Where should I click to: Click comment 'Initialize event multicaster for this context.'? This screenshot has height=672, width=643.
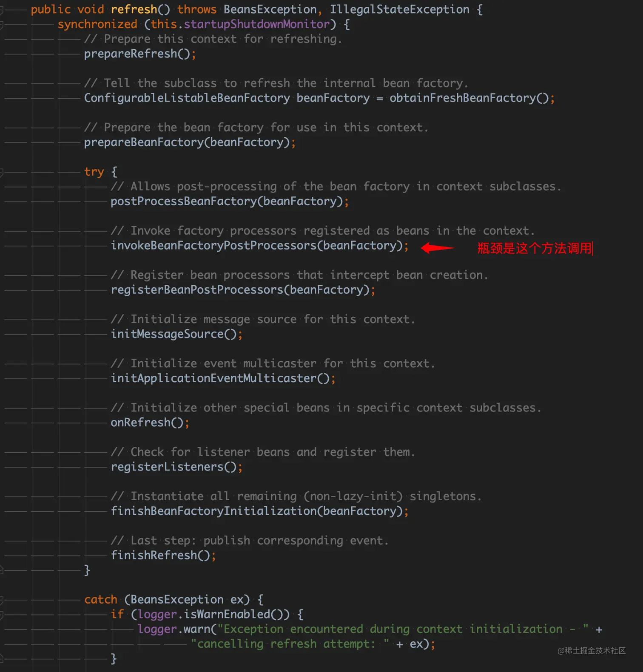pyautogui.click(x=273, y=363)
